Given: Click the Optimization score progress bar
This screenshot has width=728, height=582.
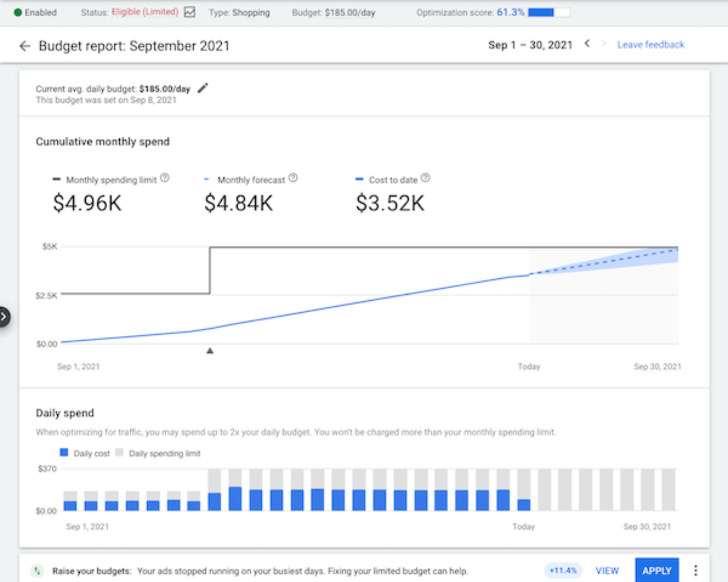Looking at the screenshot, I should pyautogui.click(x=548, y=13).
